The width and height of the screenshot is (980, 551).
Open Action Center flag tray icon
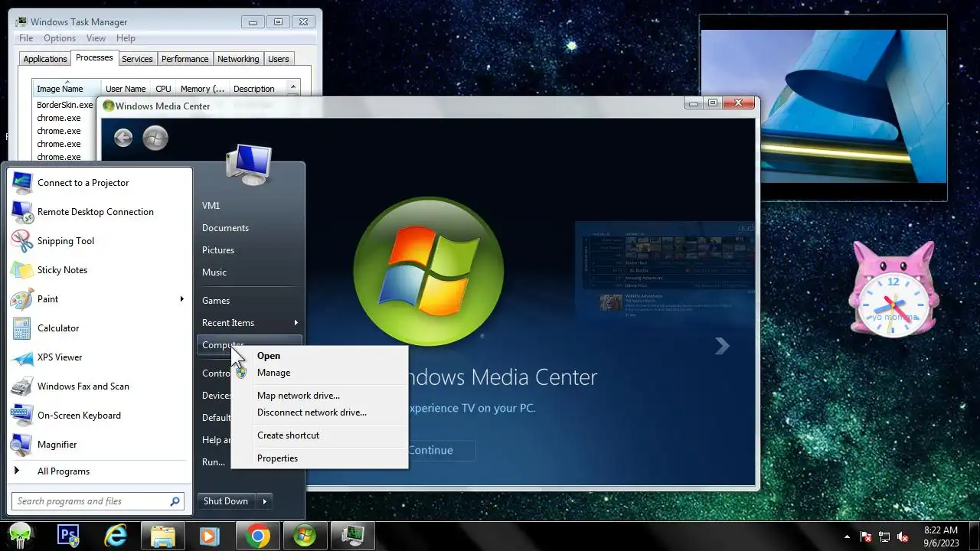[x=867, y=536]
